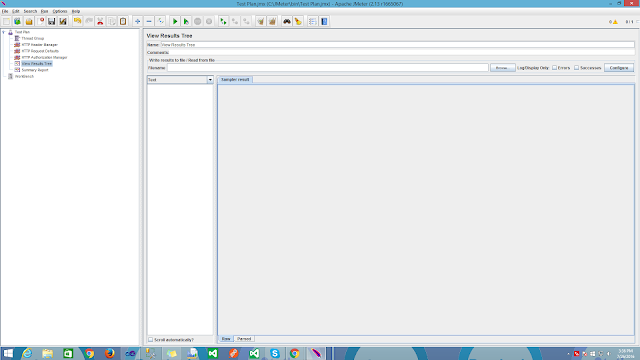Image resolution: width=640 pixels, height=360 pixels.
Task: Click the Cut scissors icon
Action: click(100, 21)
